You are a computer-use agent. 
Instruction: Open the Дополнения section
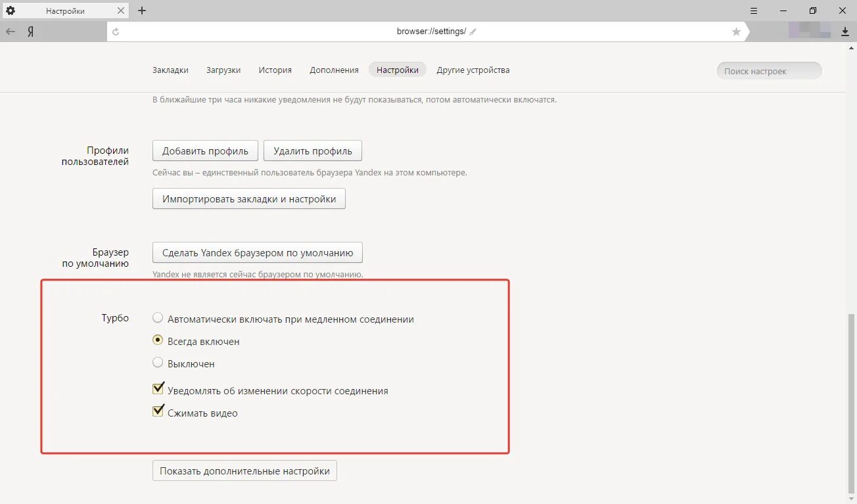click(x=334, y=70)
